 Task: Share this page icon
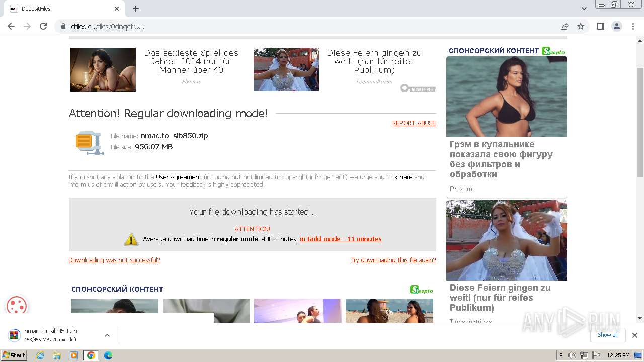pos(565,27)
